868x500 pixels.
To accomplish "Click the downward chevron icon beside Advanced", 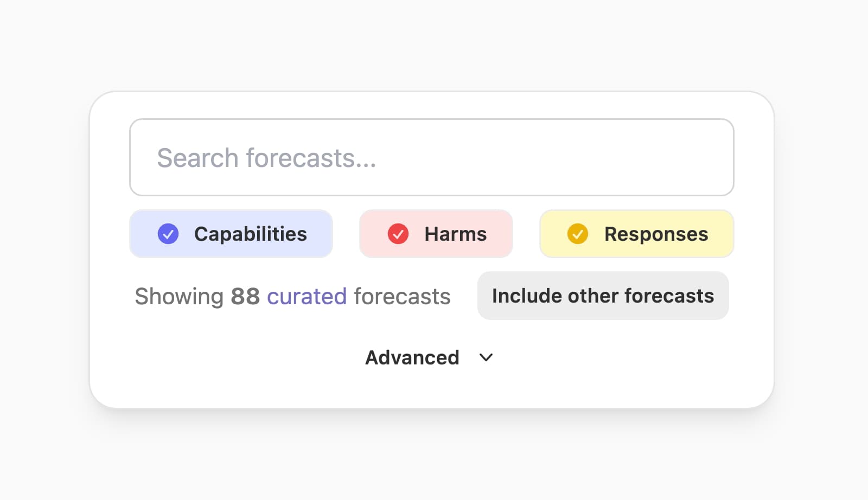I will 486,357.
